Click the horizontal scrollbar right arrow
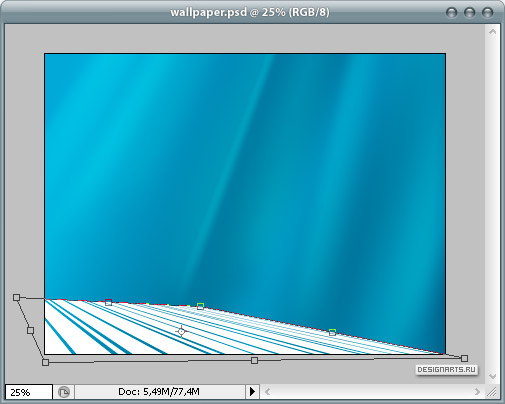The width and height of the screenshot is (505, 404). (x=477, y=392)
